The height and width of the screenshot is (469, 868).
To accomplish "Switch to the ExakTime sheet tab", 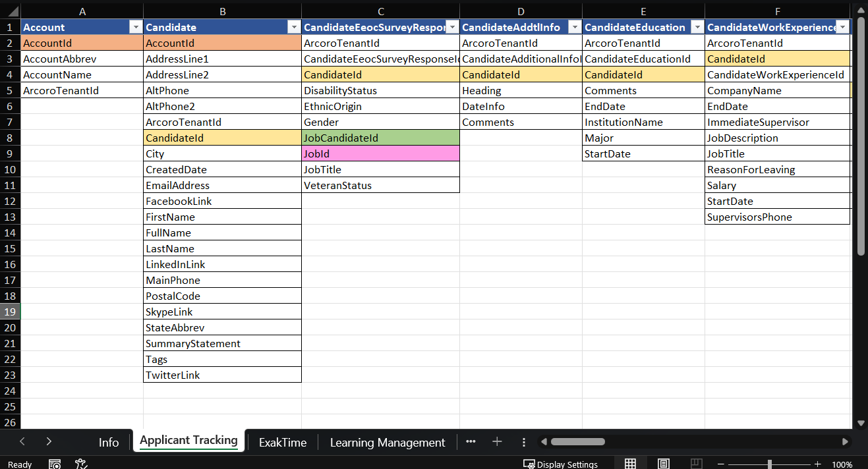I will click(x=283, y=442).
